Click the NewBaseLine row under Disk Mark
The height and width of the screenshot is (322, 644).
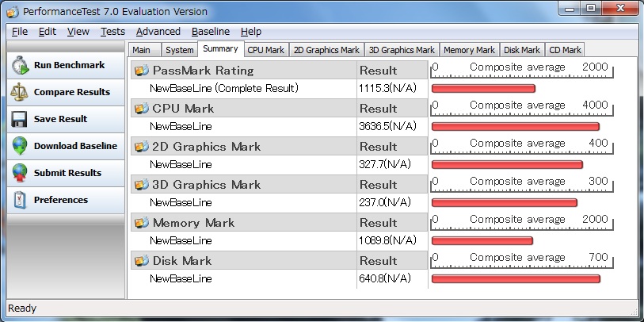[x=181, y=279]
